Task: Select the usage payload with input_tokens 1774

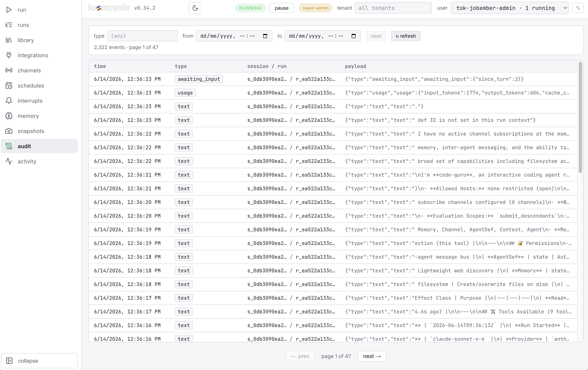Action: (x=457, y=93)
